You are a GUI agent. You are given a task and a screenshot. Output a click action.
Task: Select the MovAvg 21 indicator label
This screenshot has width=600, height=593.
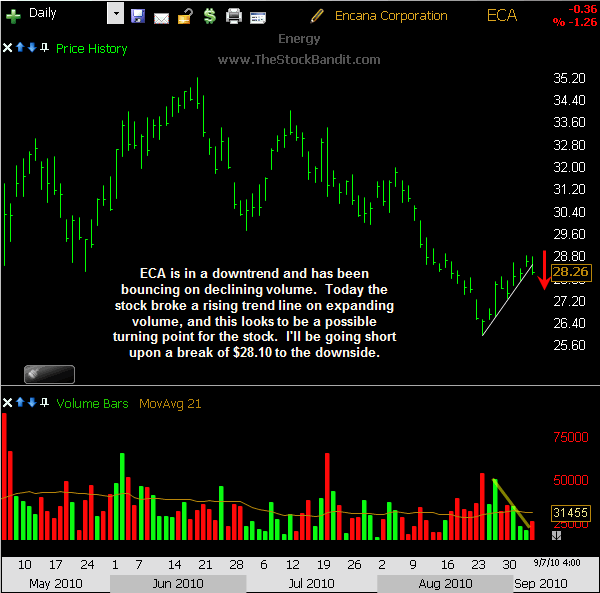click(170, 403)
